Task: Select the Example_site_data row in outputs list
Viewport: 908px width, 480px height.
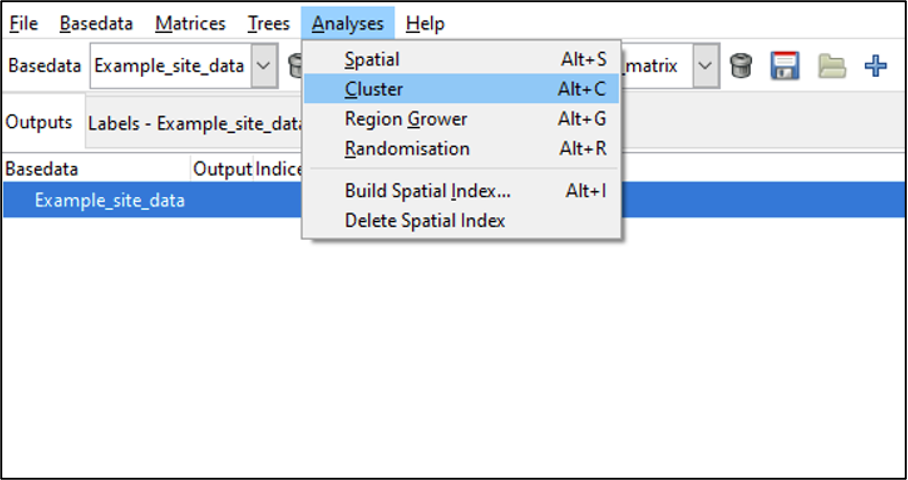Action: point(110,200)
